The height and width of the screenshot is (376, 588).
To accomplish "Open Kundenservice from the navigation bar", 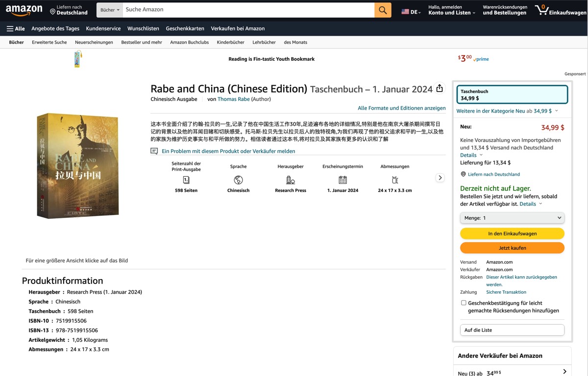I will click(x=103, y=29).
